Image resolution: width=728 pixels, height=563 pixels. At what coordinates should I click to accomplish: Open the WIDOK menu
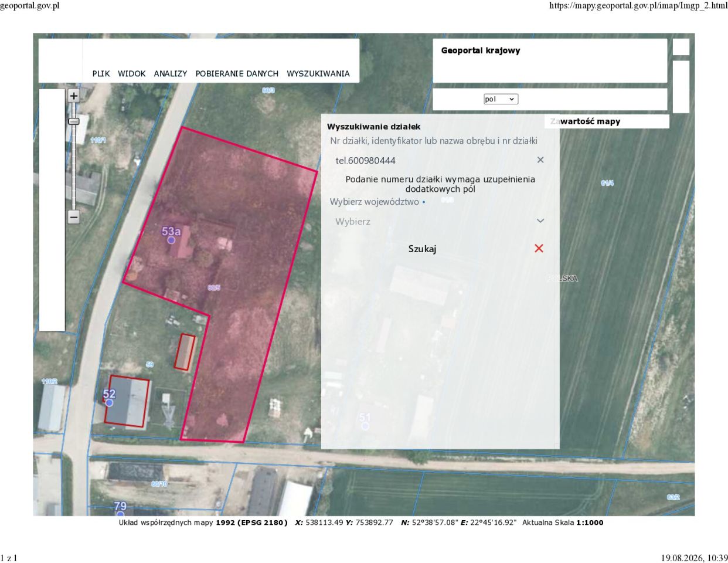point(132,73)
